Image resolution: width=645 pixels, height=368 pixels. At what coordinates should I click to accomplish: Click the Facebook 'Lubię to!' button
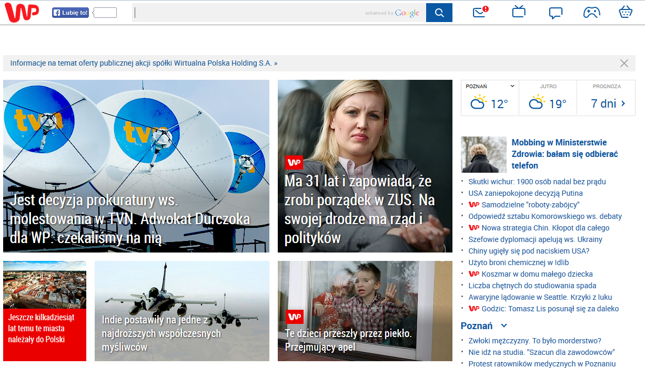point(70,13)
